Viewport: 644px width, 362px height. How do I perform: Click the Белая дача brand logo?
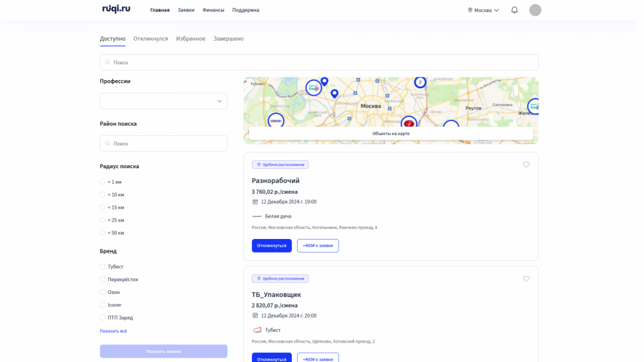[x=257, y=216]
